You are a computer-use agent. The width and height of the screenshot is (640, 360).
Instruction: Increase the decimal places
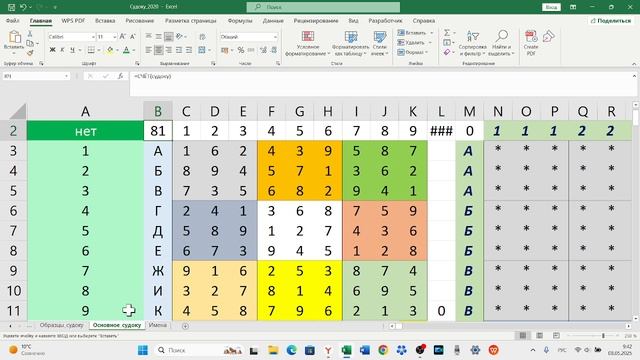(263, 50)
